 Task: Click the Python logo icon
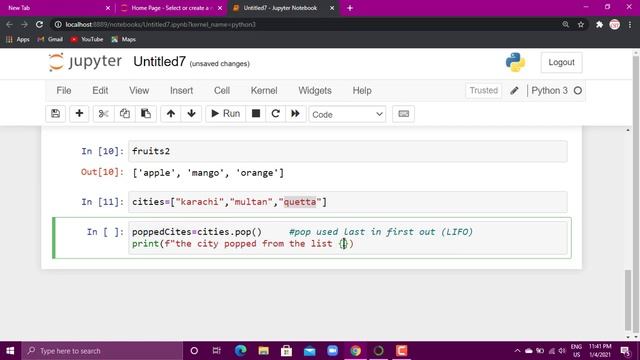point(515,62)
